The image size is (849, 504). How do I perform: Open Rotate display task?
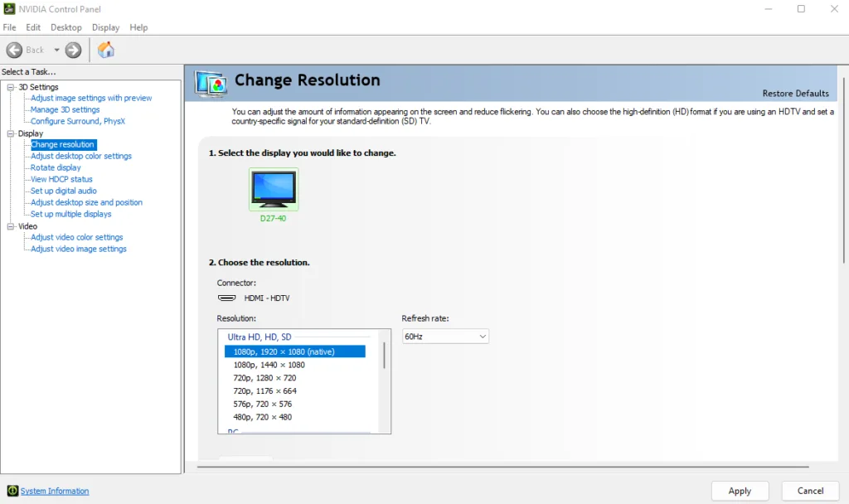56,167
